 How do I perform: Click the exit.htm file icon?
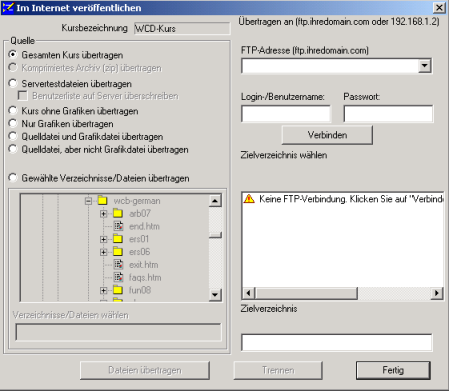pos(118,264)
